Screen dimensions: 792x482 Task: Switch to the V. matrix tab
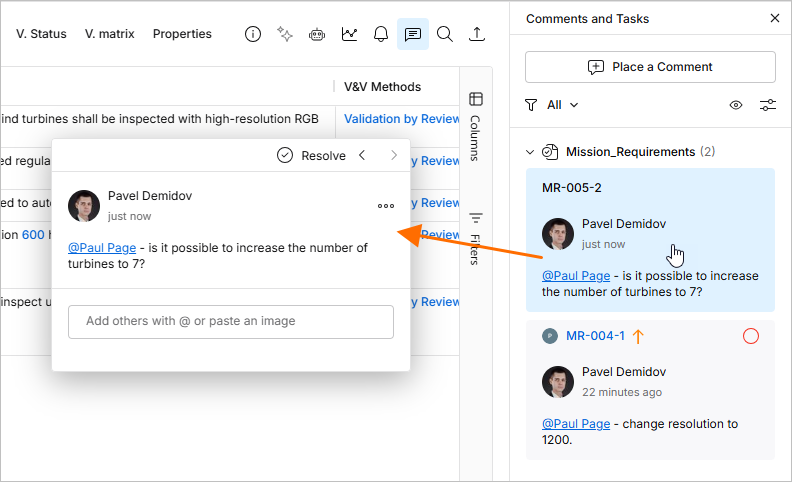[110, 34]
